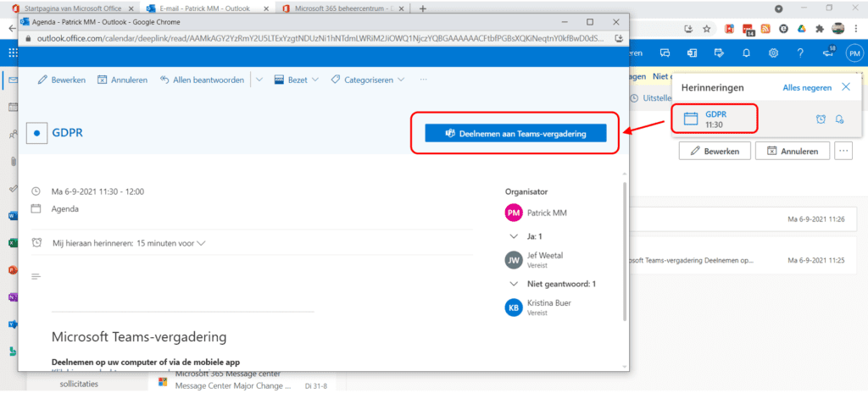
Task: Select the 'Ma 6-9-2021 11:26' message row
Action: pyautogui.click(x=744, y=219)
